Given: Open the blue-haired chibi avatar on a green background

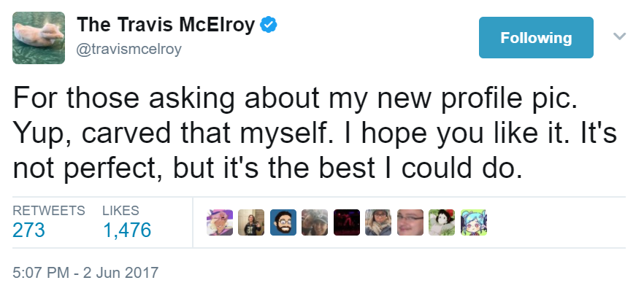Looking at the screenshot, I should point(474,222).
